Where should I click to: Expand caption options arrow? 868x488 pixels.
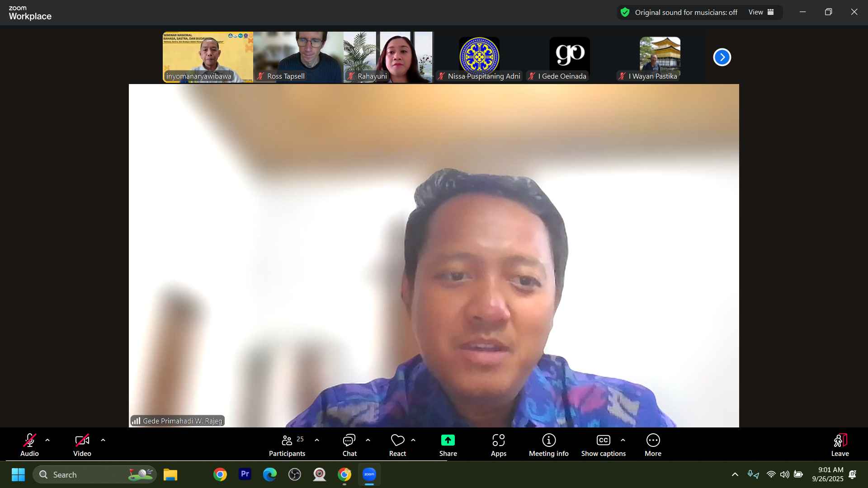tap(623, 440)
